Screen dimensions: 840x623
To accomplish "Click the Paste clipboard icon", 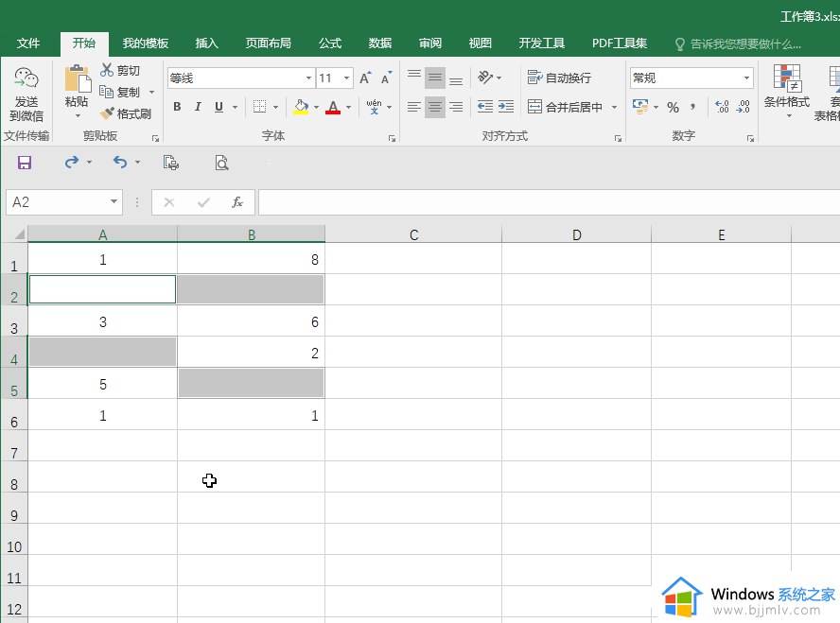I will click(77, 81).
